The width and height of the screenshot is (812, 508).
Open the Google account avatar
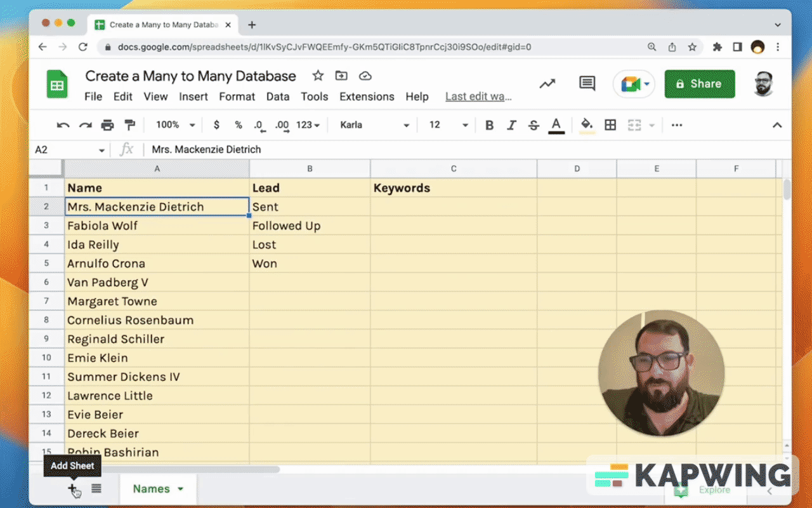coord(763,84)
